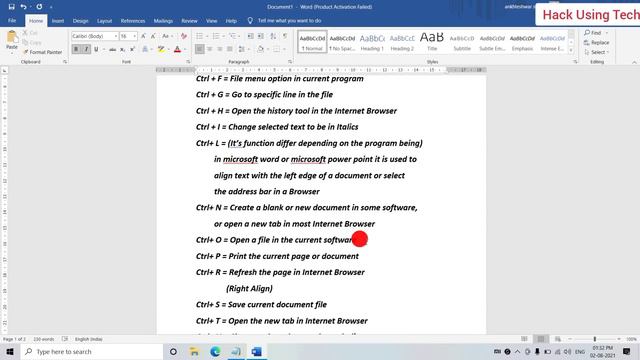Apply bullet list formatting
The height and width of the screenshot is (360, 640).
200,36
